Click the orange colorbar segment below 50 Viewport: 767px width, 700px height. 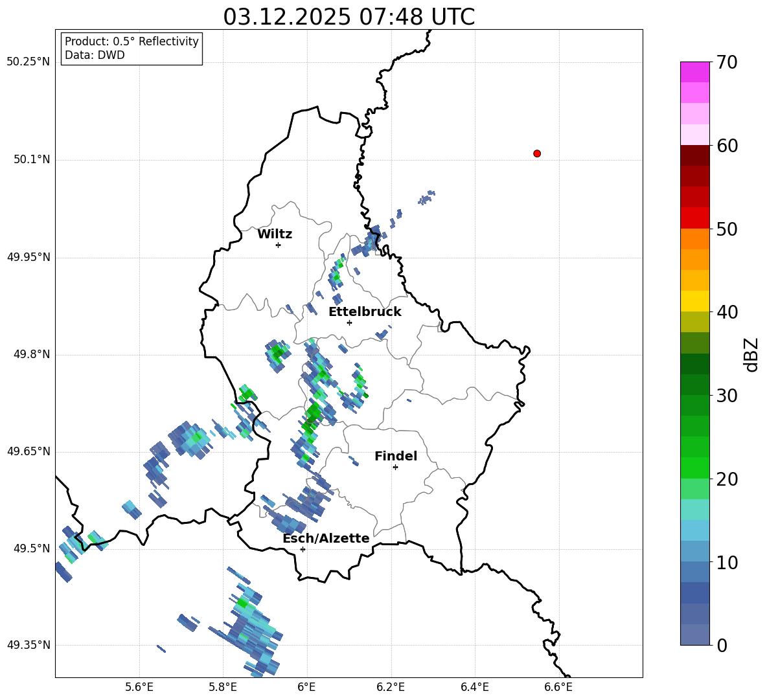tap(694, 239)
